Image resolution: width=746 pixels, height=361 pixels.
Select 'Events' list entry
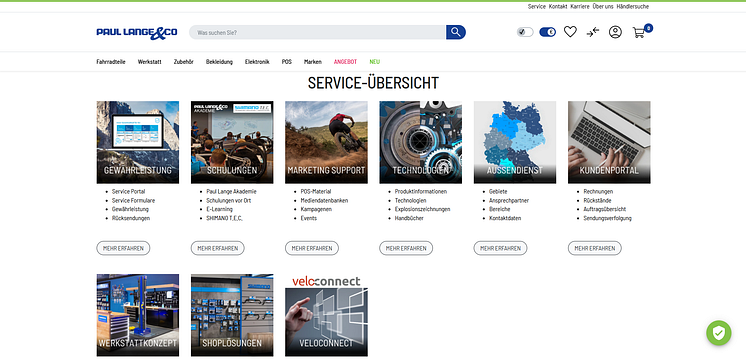pyautogui.click(x=308, y=218)
